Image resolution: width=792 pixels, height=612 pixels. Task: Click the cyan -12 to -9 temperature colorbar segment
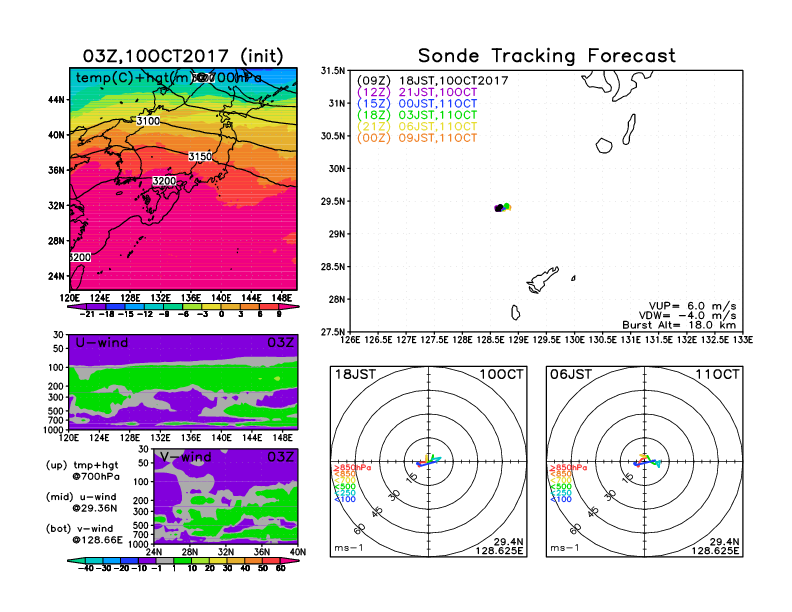[x=154, y=307]
